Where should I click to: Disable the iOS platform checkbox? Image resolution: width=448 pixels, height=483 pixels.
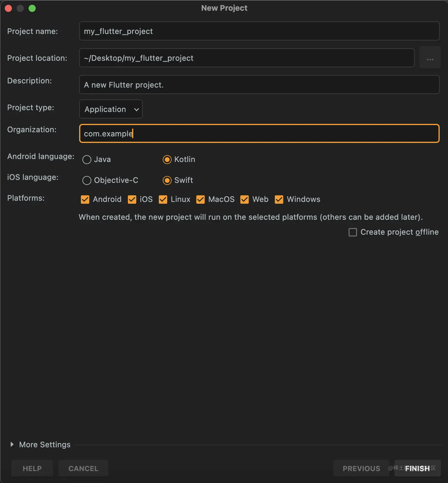pyautogui.click(x=132, y=200)
